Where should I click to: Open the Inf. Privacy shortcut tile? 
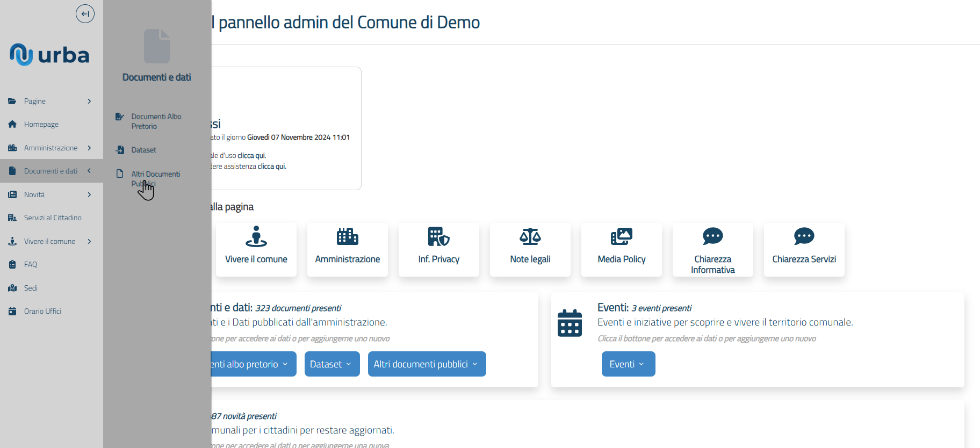439,250
